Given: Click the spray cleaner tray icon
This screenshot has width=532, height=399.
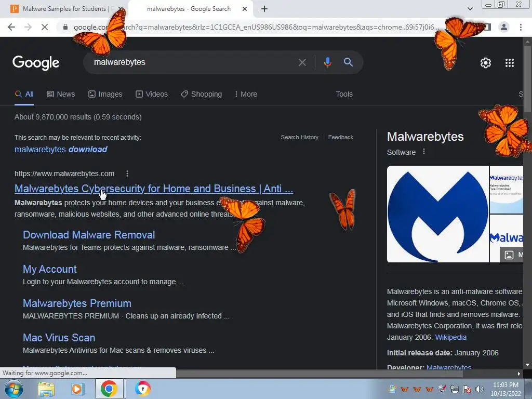Looking at the screenshot, I should point(442,389).
